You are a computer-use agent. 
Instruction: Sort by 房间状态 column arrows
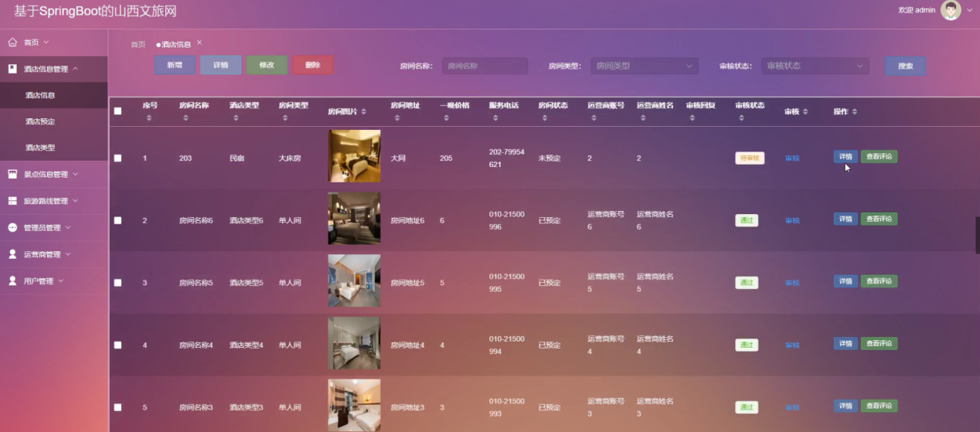tap(544, 117)
